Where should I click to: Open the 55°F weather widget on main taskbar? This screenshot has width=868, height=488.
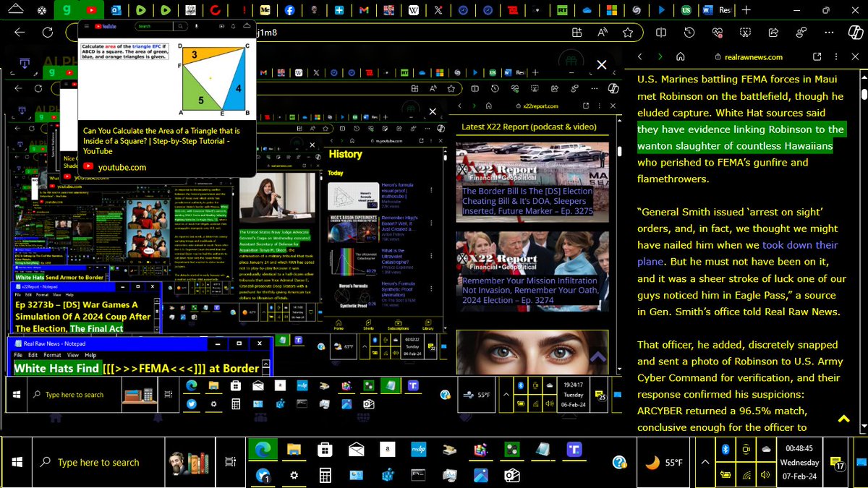(663, 463)
